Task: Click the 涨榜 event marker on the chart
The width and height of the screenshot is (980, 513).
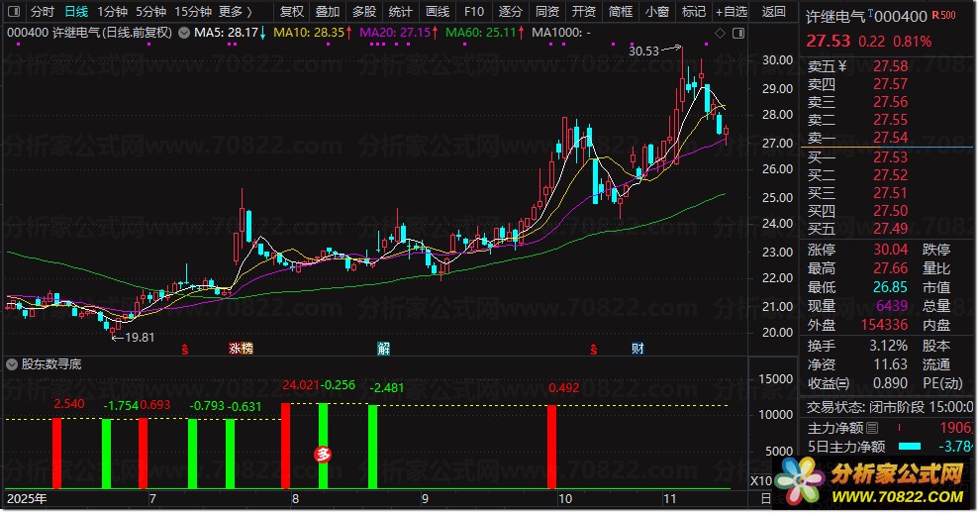Action: (241, 349)
